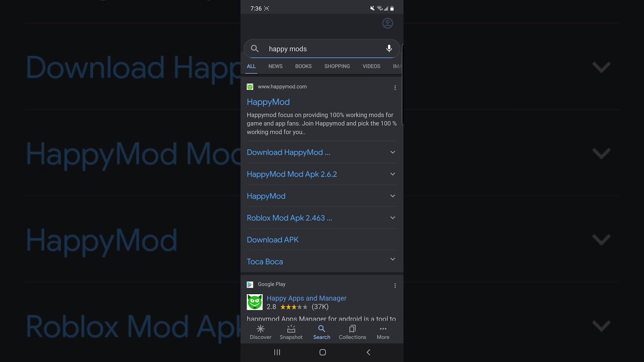Open the Download HappyMod ... link

click(x=288, y=152)
